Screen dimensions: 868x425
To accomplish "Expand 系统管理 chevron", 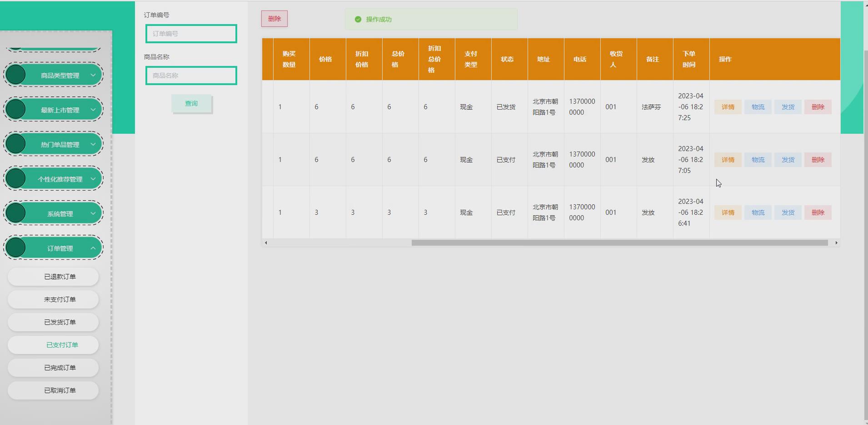I will pyautogui.click(x=93, y=213).
